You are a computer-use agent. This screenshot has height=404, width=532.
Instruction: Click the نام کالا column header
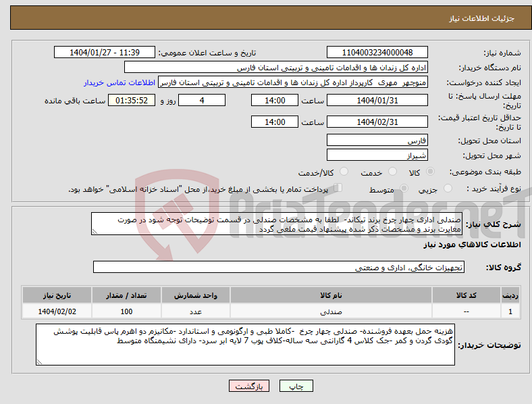pyautogui.click(x=331, y=295)
